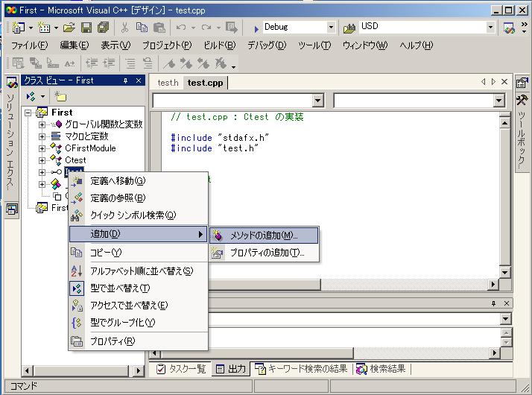Click the First project root item
The image size is (532, 395).
[62, 113]
